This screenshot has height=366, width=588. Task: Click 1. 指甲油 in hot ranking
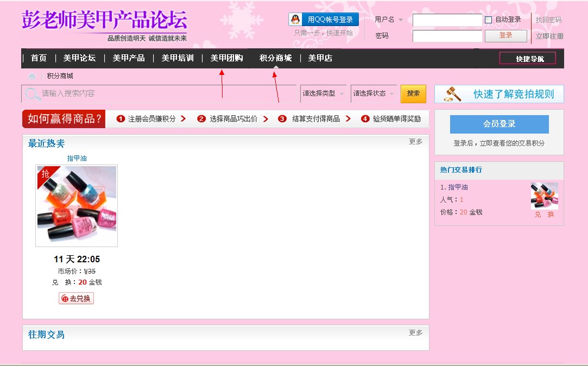(454, 187)
